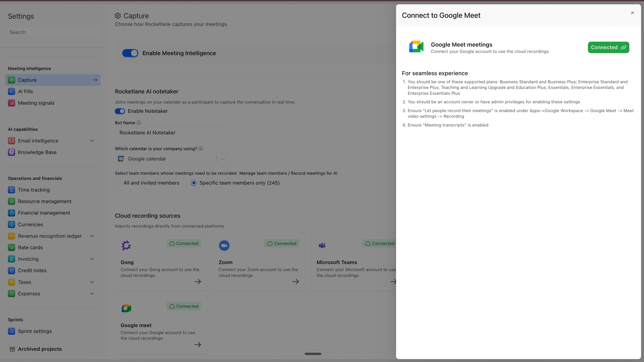Open Time tracking settings
644x362 pixels.
click(52, 190)
